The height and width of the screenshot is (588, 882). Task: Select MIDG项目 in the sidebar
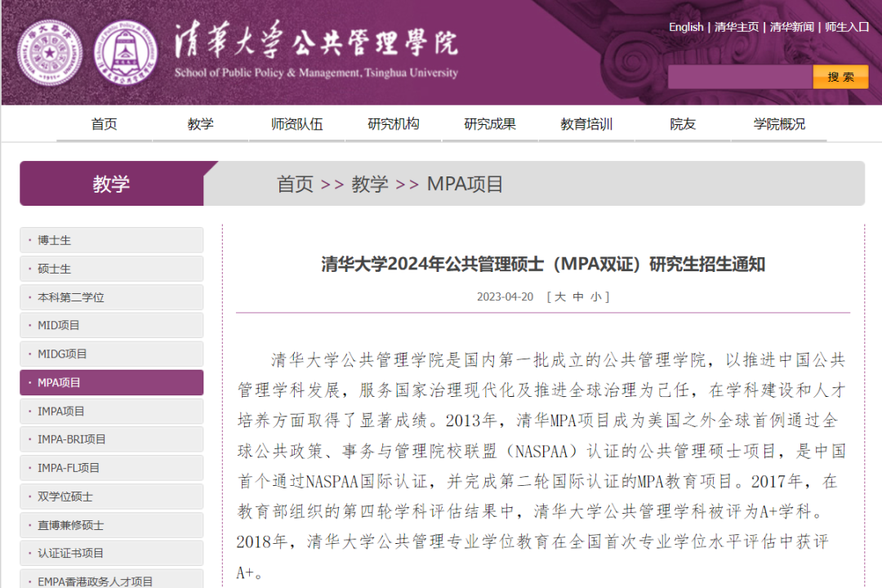111,354
